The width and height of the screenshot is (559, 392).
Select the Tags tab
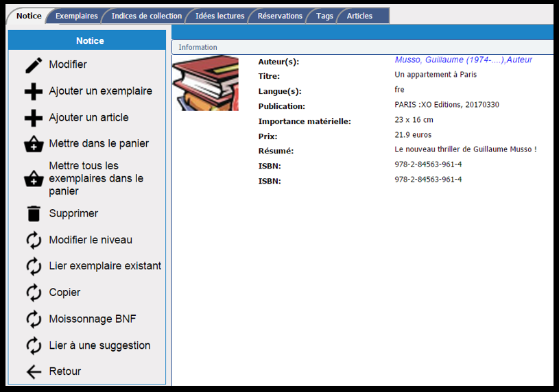(324, 16)
